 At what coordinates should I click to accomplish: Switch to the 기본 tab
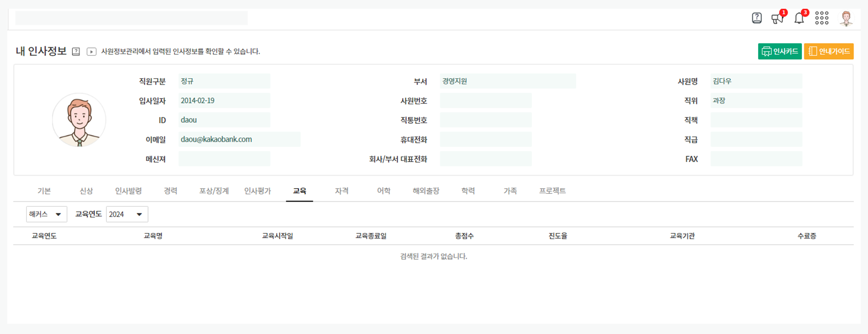click(x=44, y=191)
